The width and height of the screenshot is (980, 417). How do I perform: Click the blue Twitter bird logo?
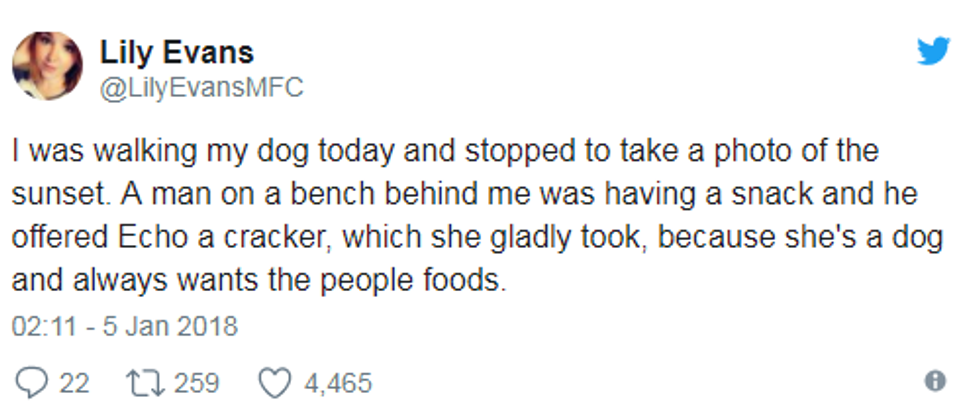pyautogui.click(x=933, y=51)
